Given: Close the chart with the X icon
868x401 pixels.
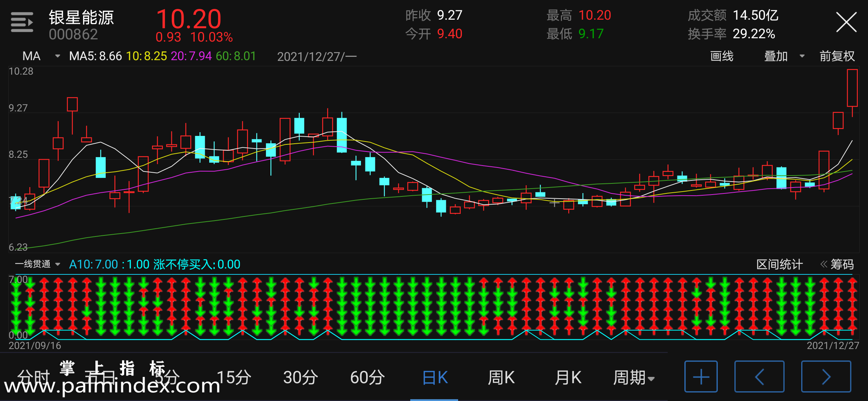Looking at the screenshot, I should click(846, 22).
